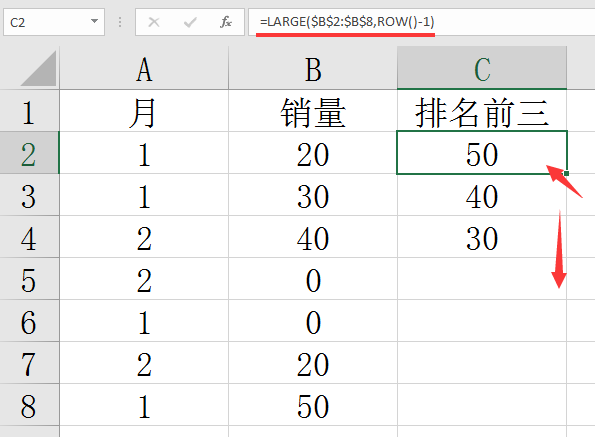
Task: Click empty cell C5
Action: [x=482, y=279]
